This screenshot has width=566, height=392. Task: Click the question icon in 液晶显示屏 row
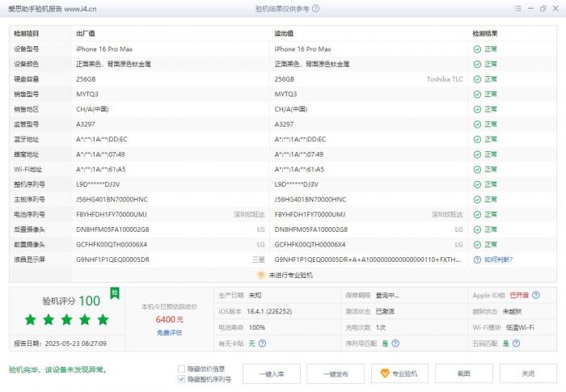(x=477, y=260)
